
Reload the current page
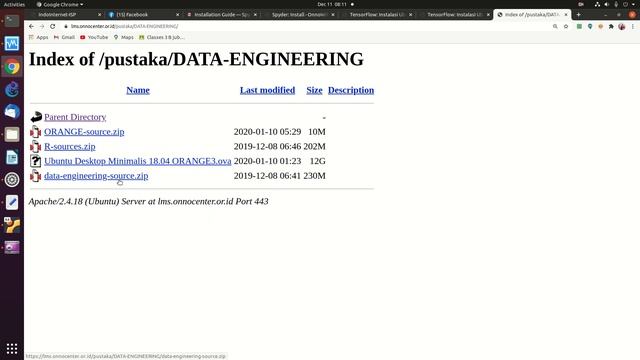coord(53,26)
